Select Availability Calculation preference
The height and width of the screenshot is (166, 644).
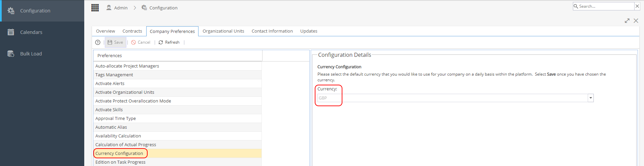click(177, 136)
